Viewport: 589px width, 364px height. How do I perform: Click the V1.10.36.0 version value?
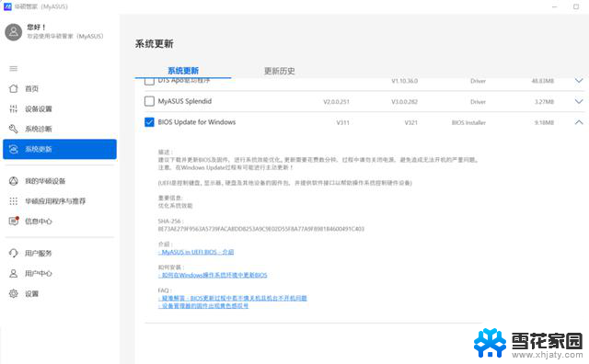click(x=405, y=81)
